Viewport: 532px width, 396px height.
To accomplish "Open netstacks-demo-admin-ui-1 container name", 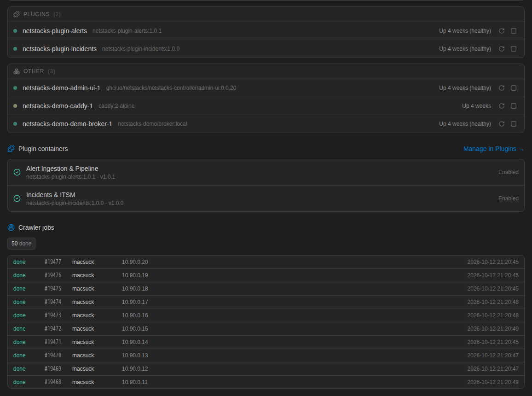I will point(61,88).
